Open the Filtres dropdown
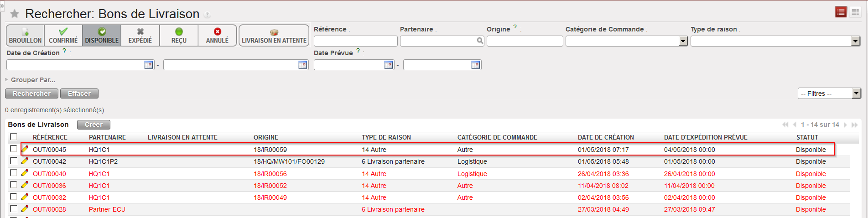This screenshot has width=868, height=218. tap(856, 93)
